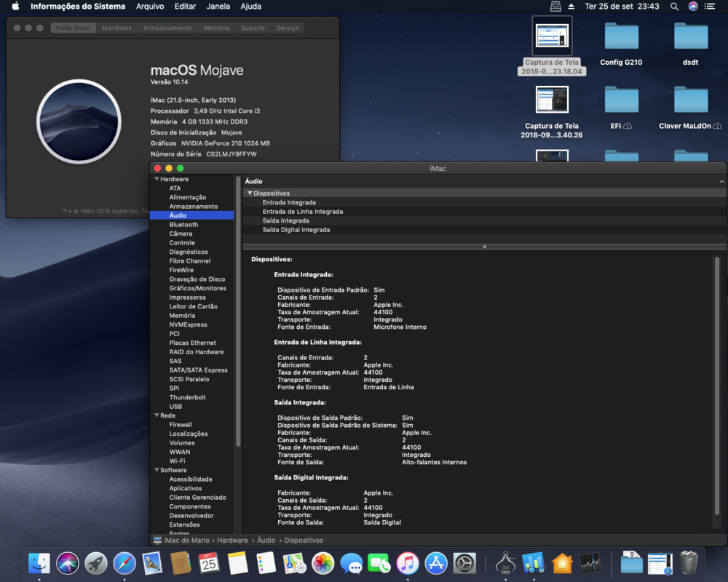The height and width of the screenshot is (582, 728).
Task: Open the Notification Center icon
Action: point(710,7)
